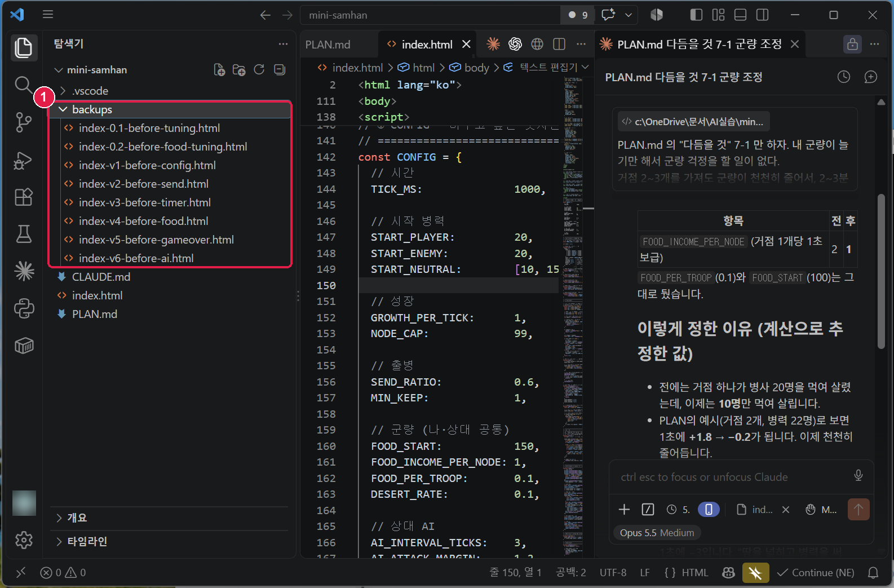Open the Testing flask view
Screen dimensions: 894x588
coord(24,234)
